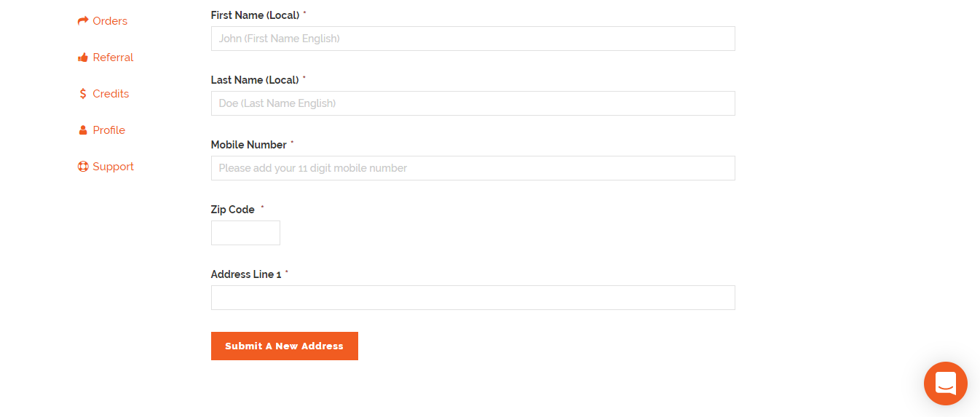Click the Referral thumbs-up icon
The height and width of the screenshot is (417, 980).
[x=83, y=57]
